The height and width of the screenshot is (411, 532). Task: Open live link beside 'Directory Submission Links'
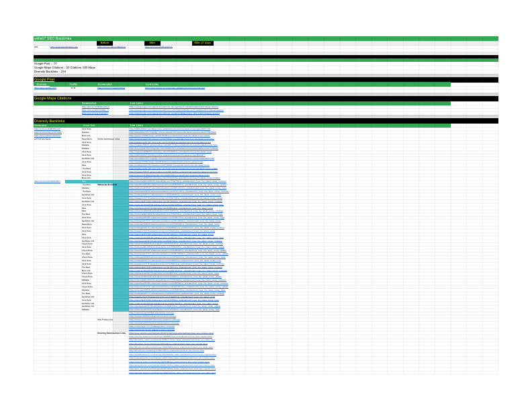point(171,333)
